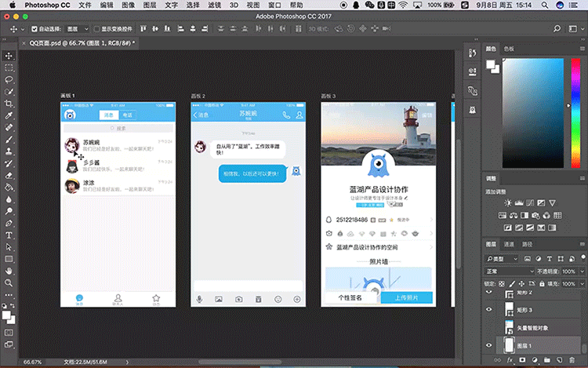Open the search icon in options bar
The width and height of the screenshot is (588, 368).
tap(557, 28)
